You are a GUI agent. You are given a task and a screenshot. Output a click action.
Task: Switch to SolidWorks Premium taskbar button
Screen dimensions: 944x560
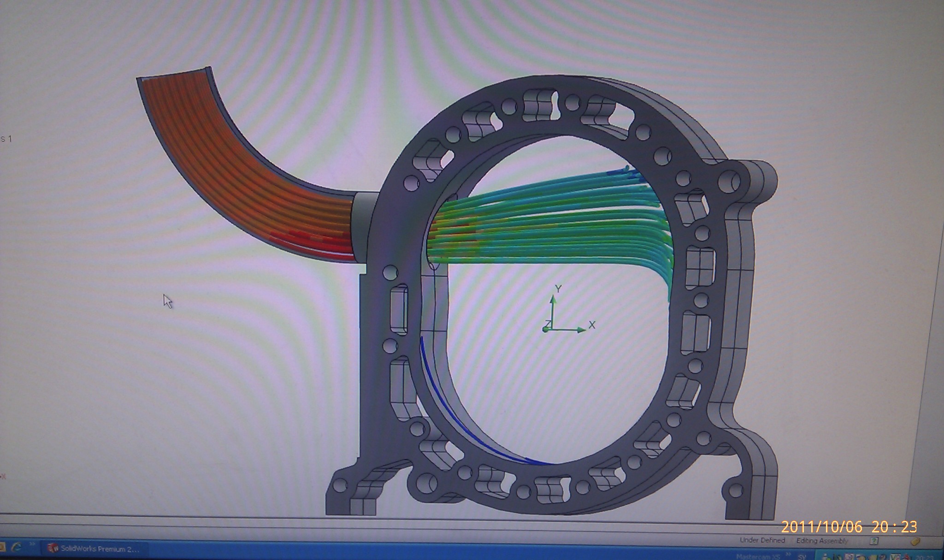coord(94,549)
